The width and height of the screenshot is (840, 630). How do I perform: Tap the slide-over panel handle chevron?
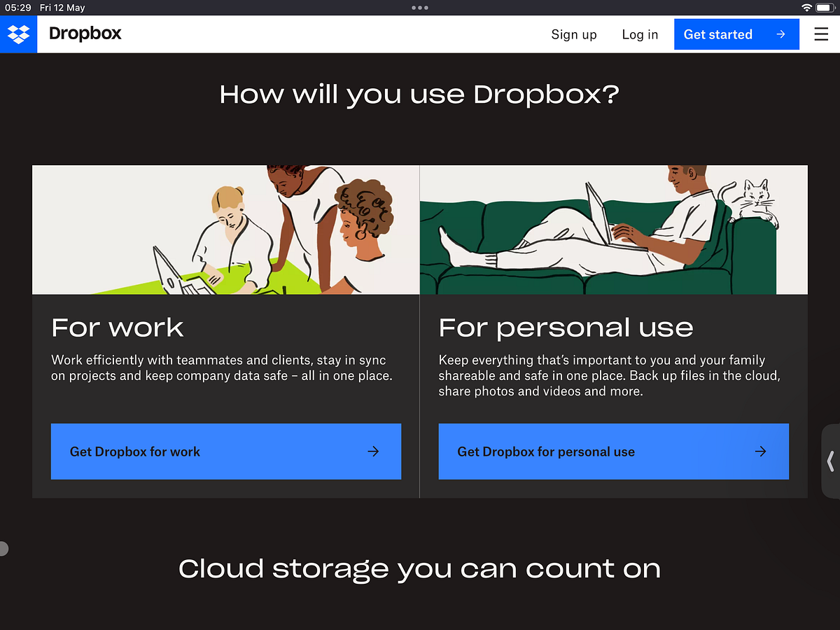coord(830,461)
